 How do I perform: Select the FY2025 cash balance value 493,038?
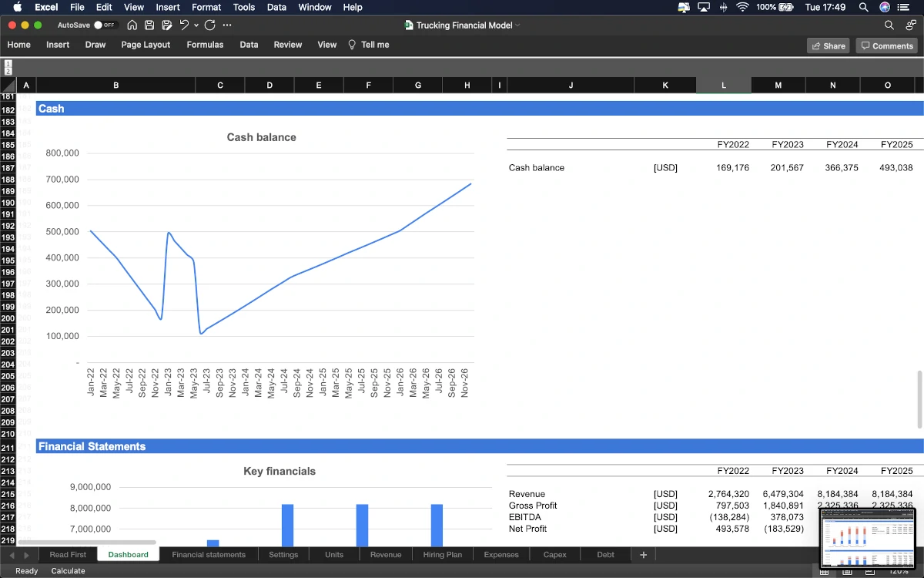click(x=896, y=168)
